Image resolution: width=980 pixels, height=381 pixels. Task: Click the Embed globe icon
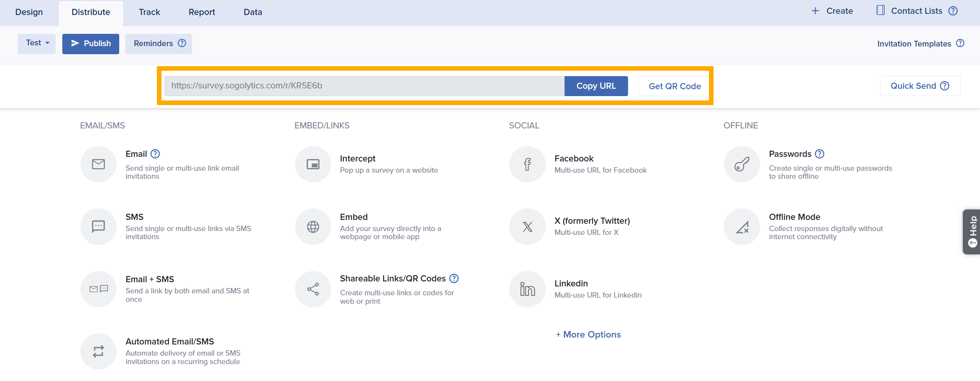coord(313,227)
